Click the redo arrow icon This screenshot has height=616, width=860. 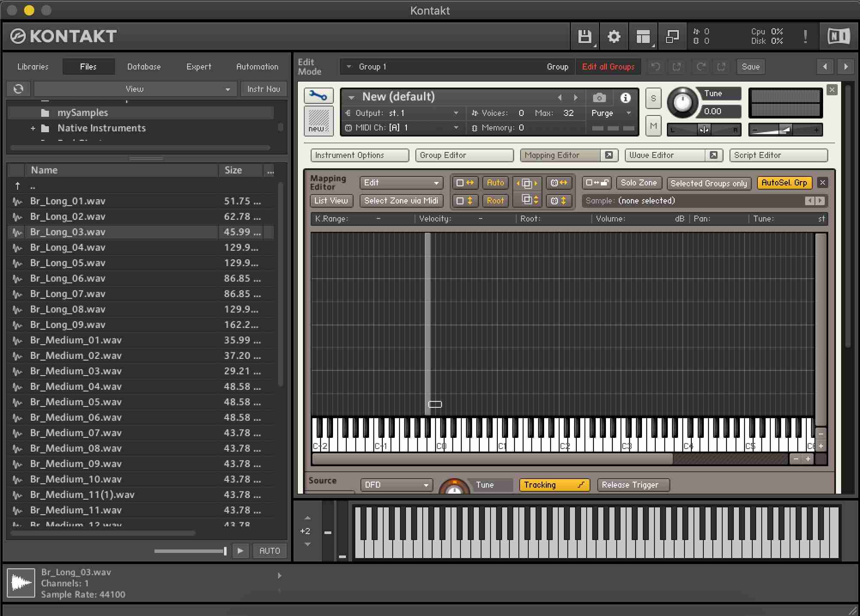pos(701,67)
